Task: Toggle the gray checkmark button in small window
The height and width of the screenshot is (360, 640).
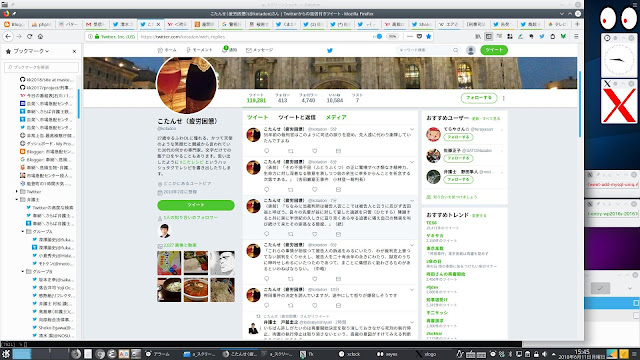Action: coord(600,288)
